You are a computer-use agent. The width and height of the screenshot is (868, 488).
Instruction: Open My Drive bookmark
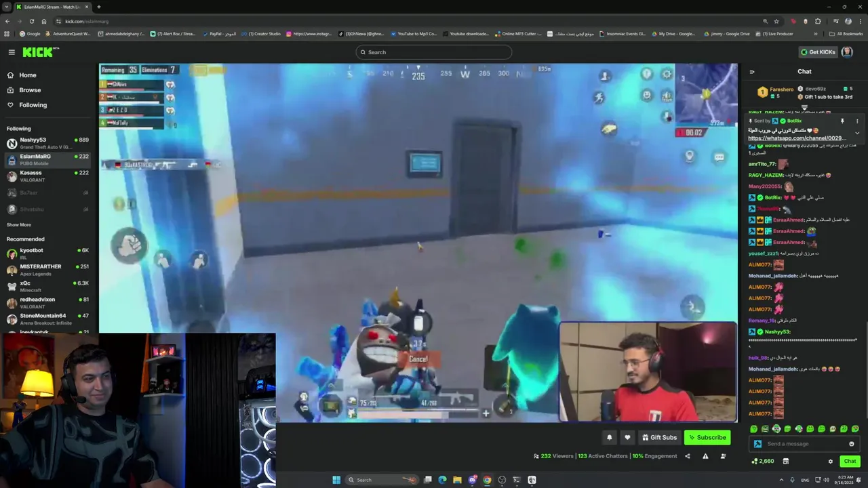pos(673,34)
